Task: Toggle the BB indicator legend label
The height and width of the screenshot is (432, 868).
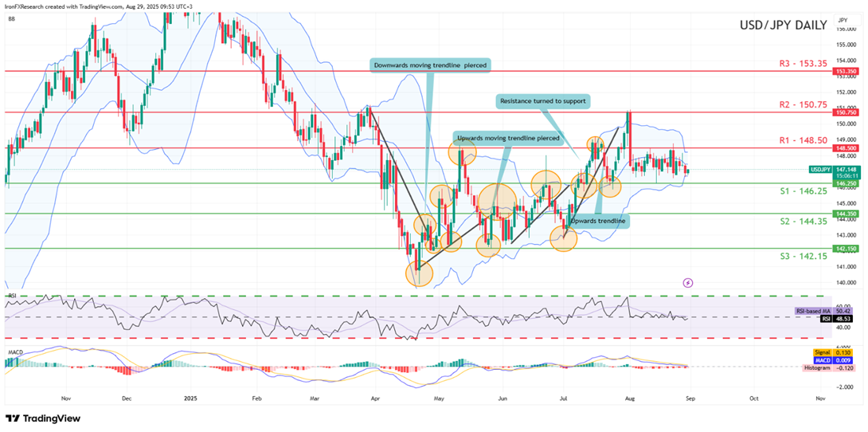Action: click(12, 23)
